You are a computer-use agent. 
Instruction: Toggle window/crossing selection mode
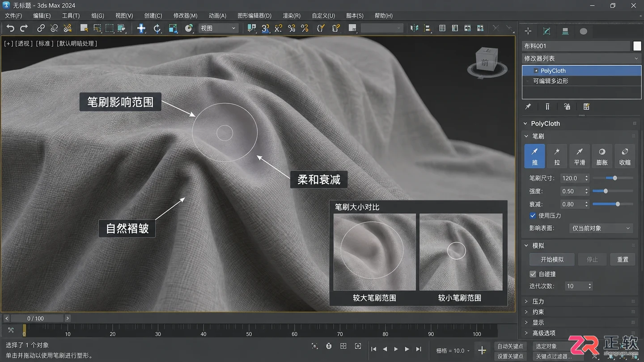[x=122, y=28]
